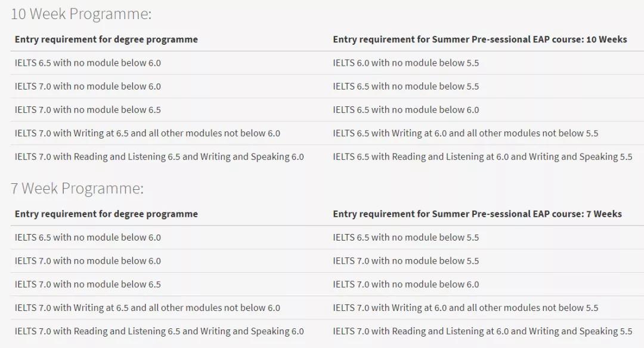Click 10 Week EAP cell "IELTS 6.5, no module below 5.5"
This screenshot has height=348, width=644.
405,86
